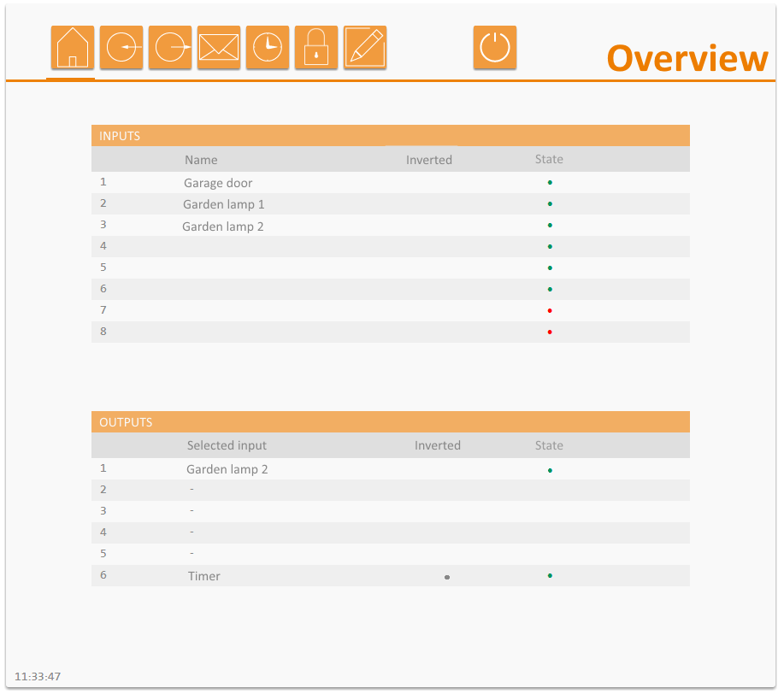Click the OUTPUTS section header
Image resolution: width=784 pixels, height=694 pixels.
click(x=126, y=422)
